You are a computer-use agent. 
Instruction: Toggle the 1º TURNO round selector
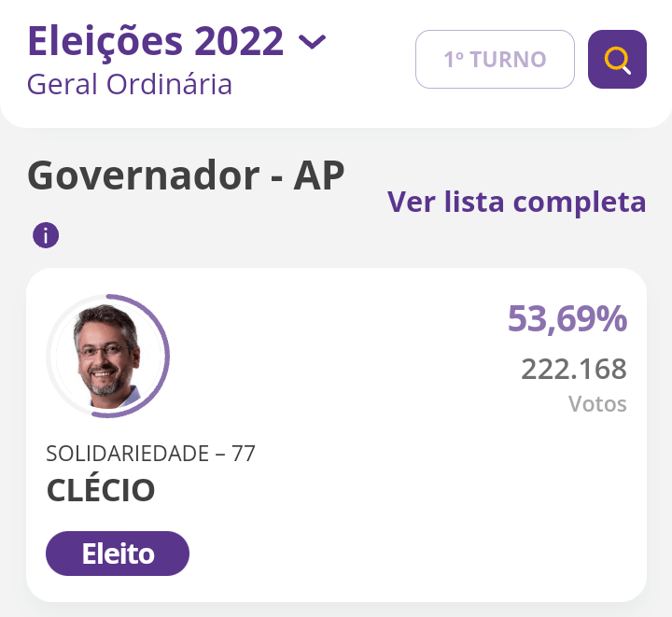[x=494, y=60]
